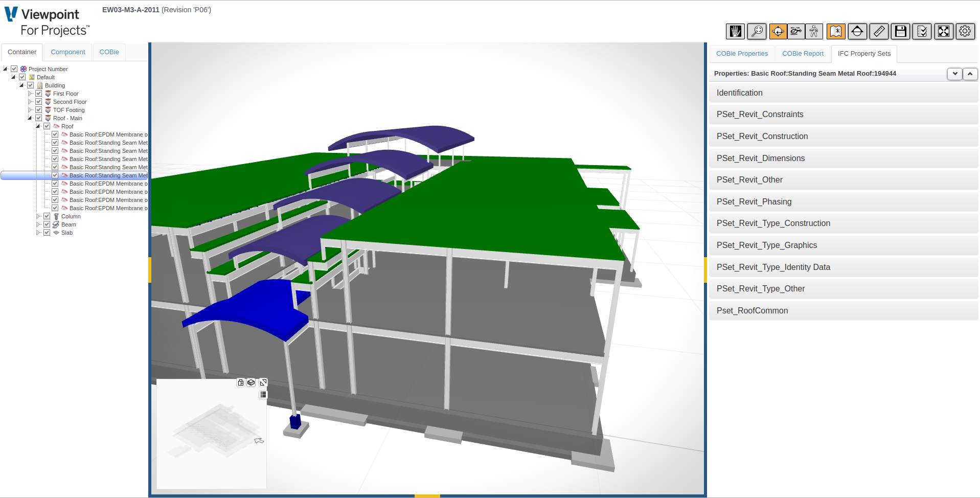The height and width of the screenshot is (498, 980).
Task: Select the minimap thumbnail view
Action: (x=211, y=434)
